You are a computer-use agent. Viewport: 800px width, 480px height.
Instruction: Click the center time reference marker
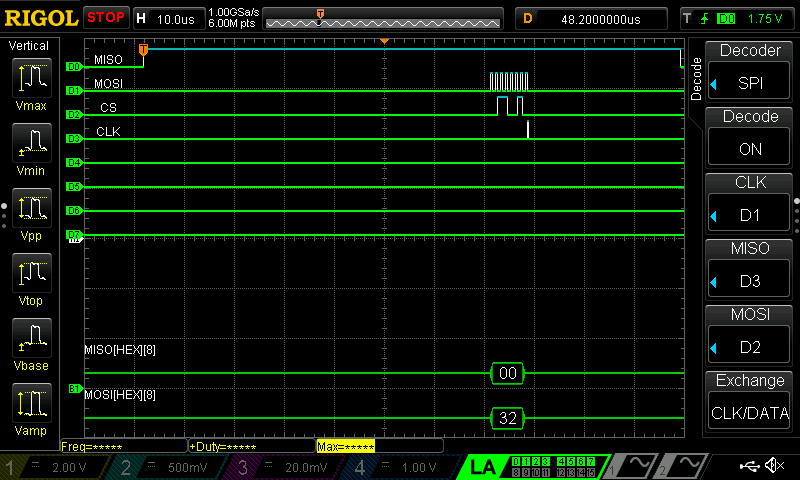(x=384, y=41)
